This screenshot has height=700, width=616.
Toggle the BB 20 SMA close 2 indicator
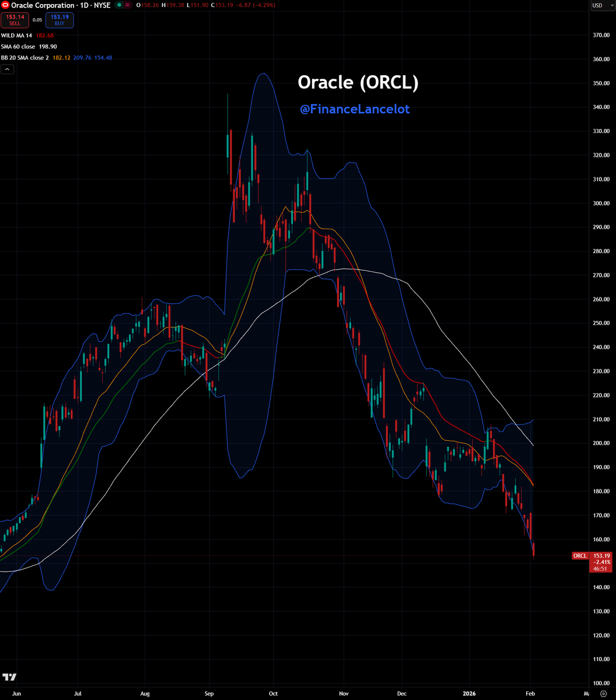click(x=24, y=57)
